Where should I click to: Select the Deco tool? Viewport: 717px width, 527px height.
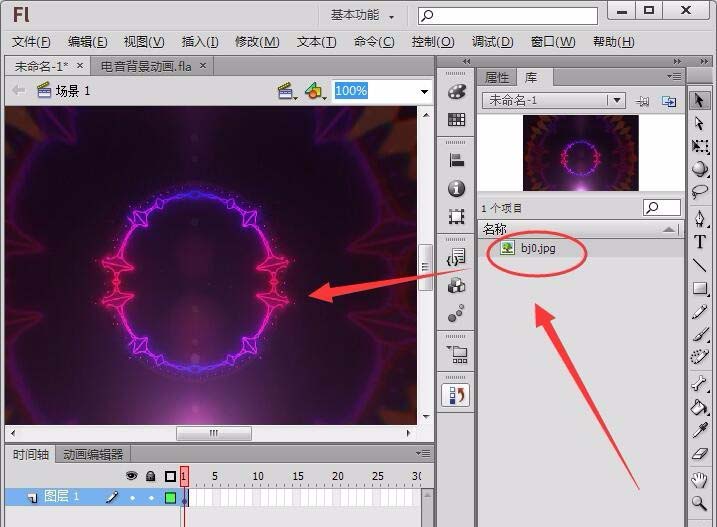(700, 357)
